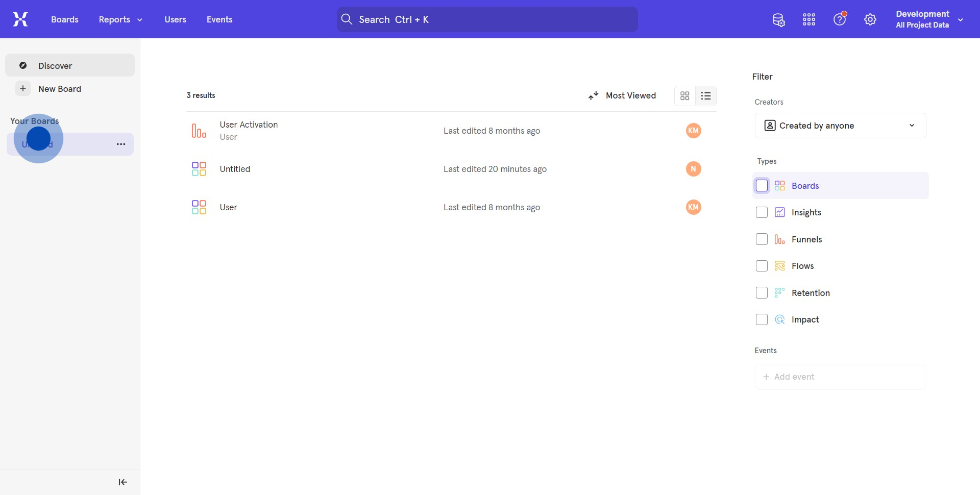980x495 pixels.
Task: Switch to list view layout
Action: (x=706, y=96)
